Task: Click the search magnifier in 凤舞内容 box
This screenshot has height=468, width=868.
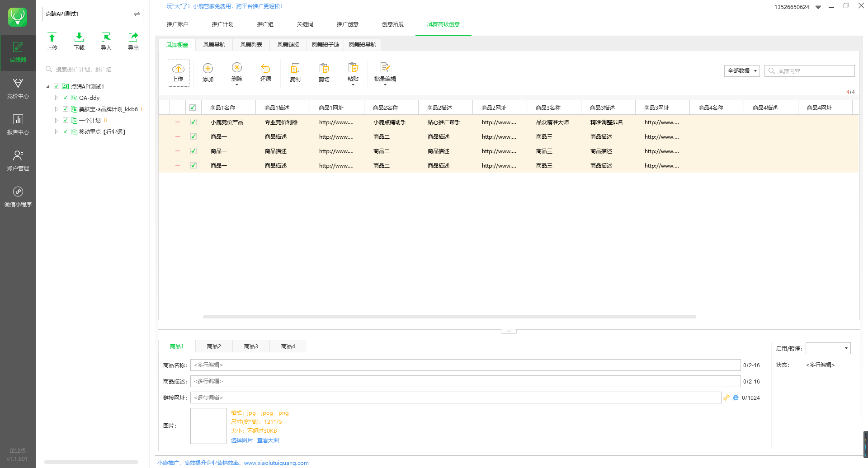Action: [x=772, y=71]
